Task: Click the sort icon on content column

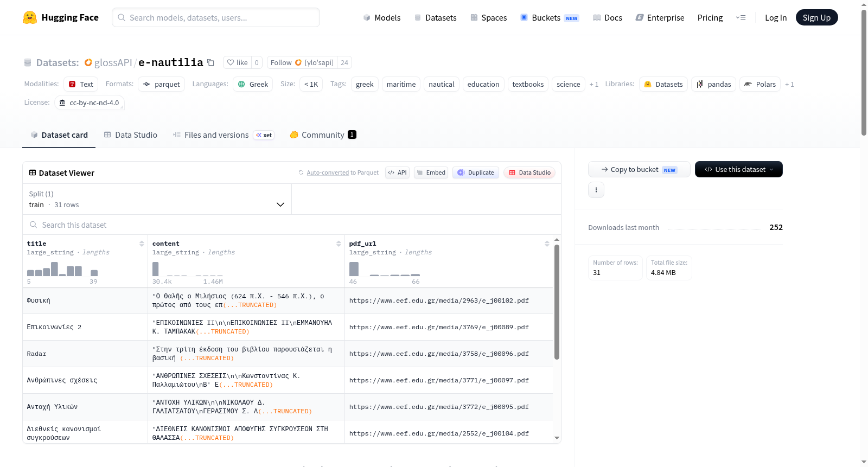Action: 339,244
